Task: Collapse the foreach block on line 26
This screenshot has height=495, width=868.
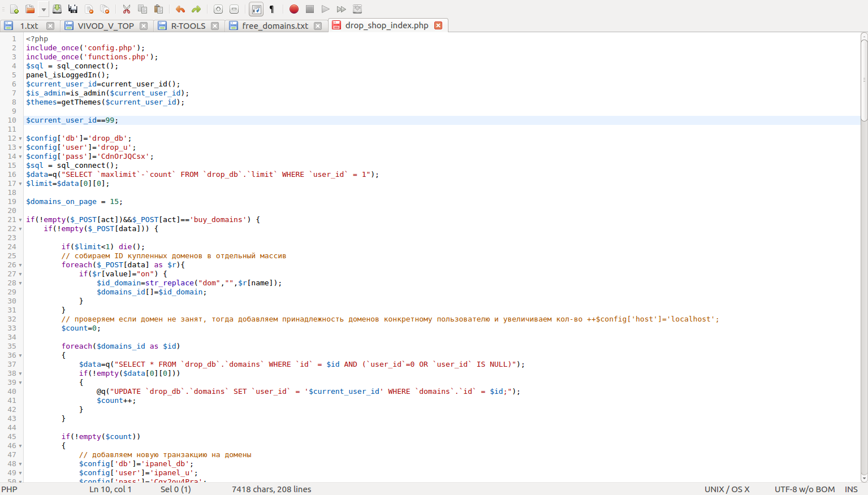Action: point(20,265)
